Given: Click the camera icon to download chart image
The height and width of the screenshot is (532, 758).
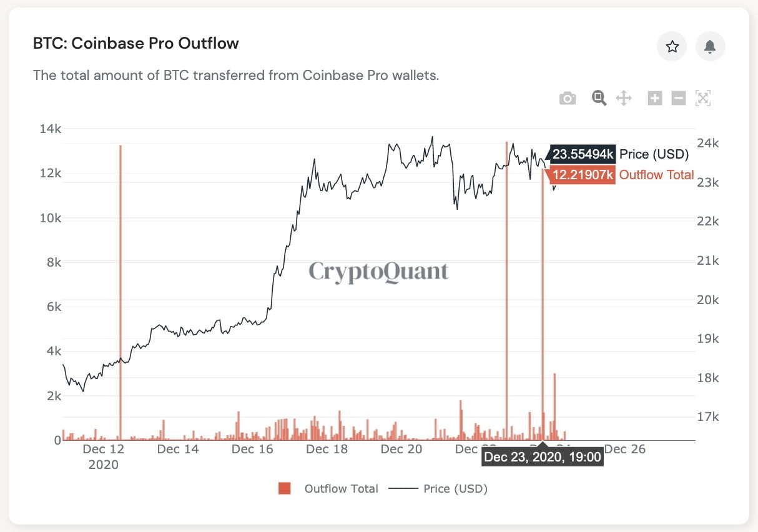Looking at the screenshot, I should click(x=568, y=98).
